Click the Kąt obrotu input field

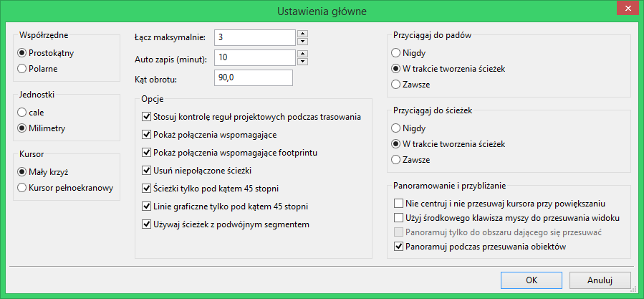[x=254, y=77]
